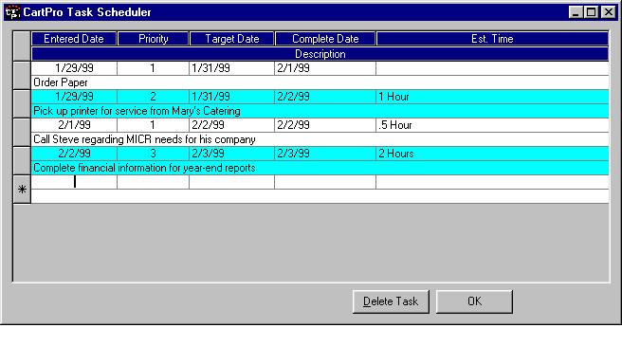
Task: Click Pick up printer for service description
Action: coord(320,111)
